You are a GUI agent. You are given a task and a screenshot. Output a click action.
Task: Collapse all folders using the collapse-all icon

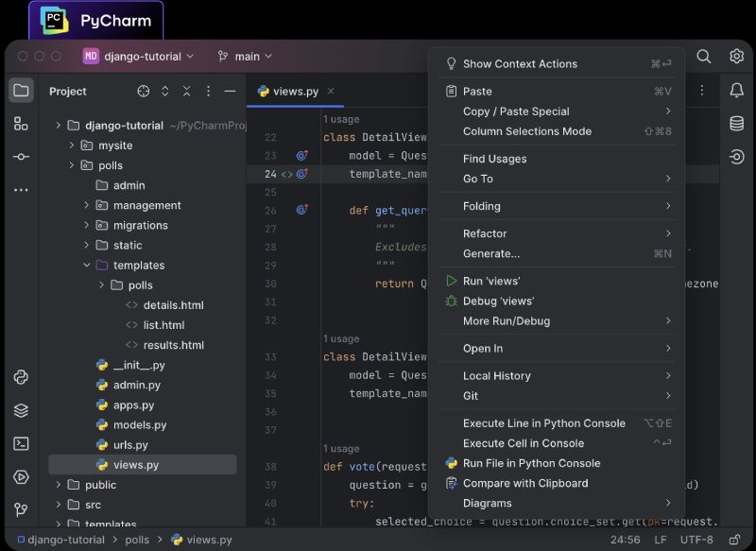pos(187,91)
